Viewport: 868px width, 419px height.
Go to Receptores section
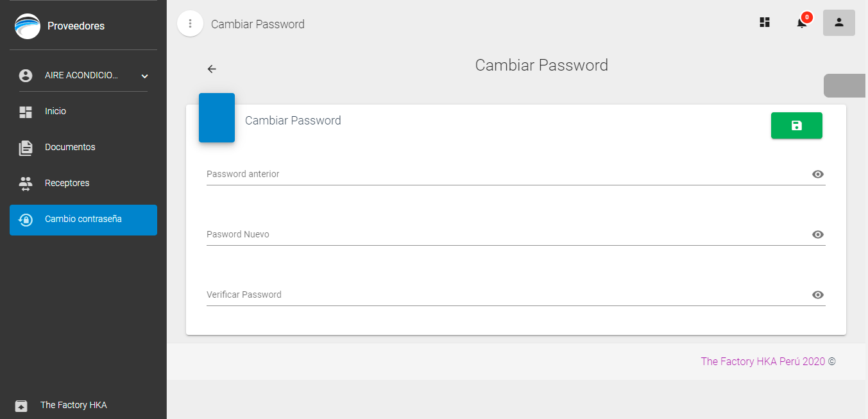tap(83, 184)
